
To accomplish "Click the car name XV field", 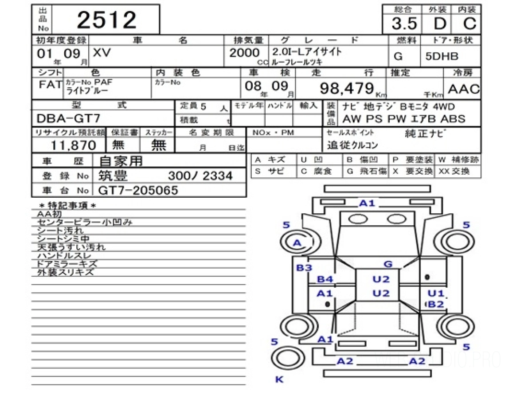I will [102, 52].
